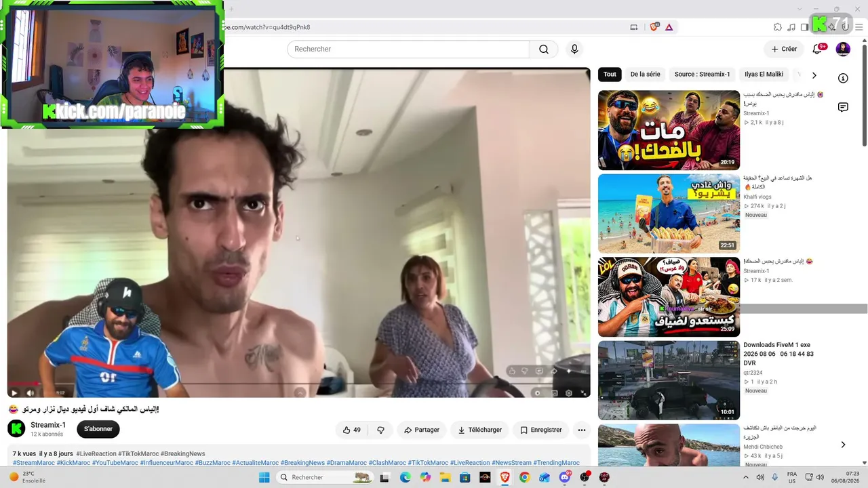Click the Créer button
868x488 pixels.
(784, 49)
